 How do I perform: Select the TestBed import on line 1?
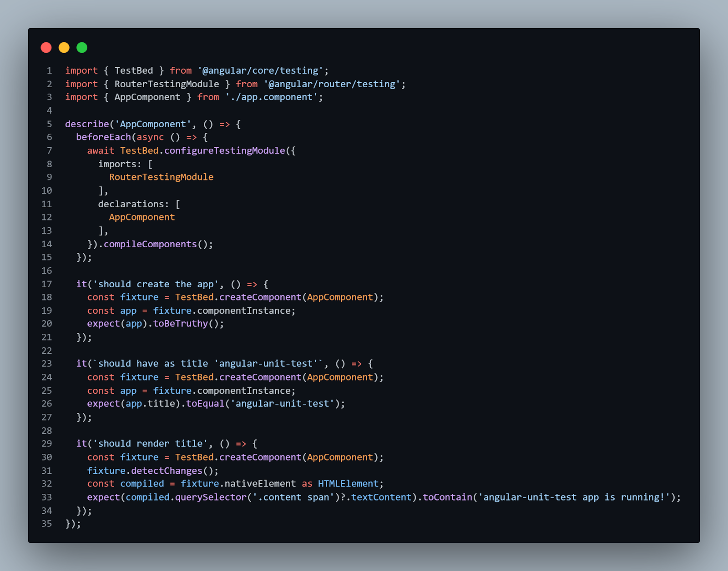click(x=135, y=70)
